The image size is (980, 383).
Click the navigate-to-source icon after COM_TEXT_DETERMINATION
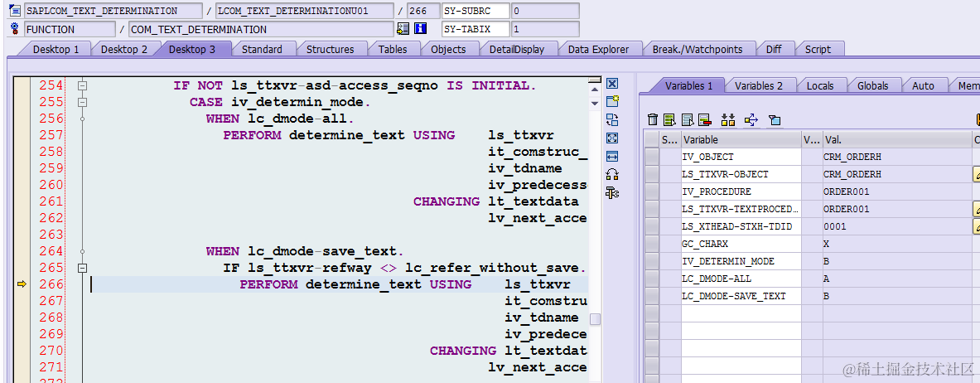click(x=403, y=29)
